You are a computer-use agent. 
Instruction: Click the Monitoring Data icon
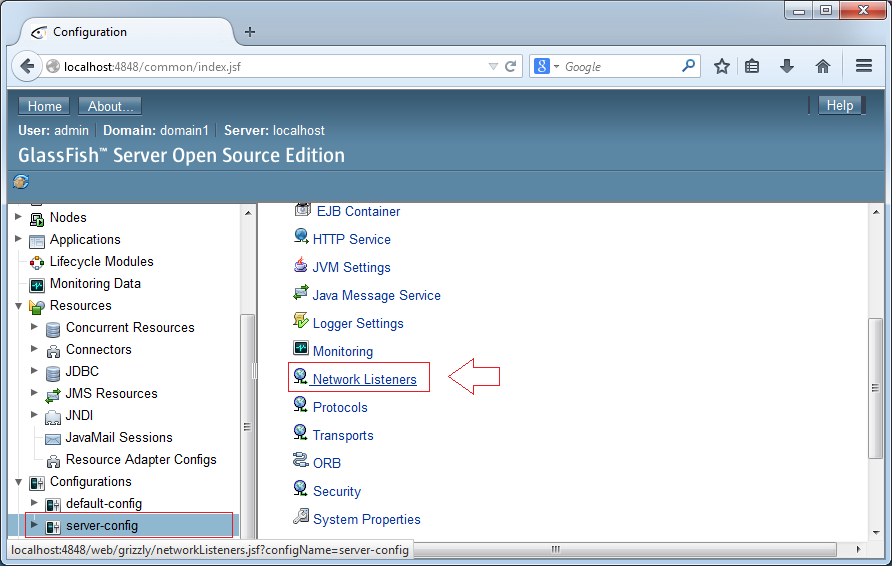click(x=37, y=284)
